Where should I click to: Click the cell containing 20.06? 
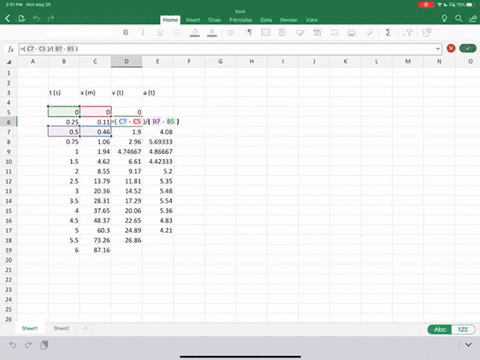coord(127,211)
